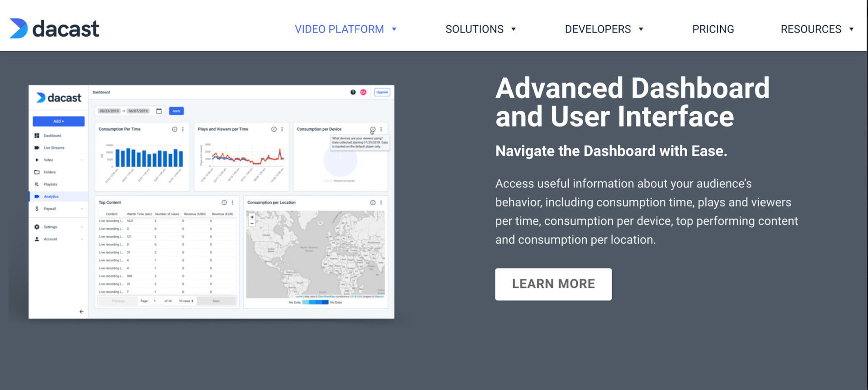Image resolution: width=868 pixels, height=390 pixels.
Task: Click the blue Add + button
Action: tap(58, 121)
